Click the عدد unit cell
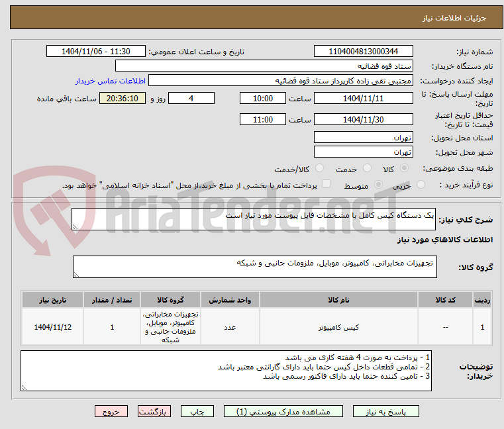The height and width of the screenshot is (429, 504). 230,327
